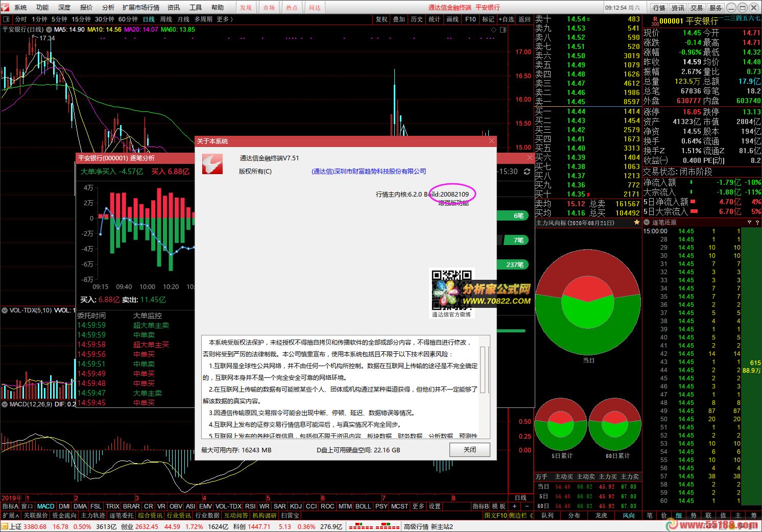Open 资金流向 tab
The image size is (762, 532).
[x=64, y=516]
